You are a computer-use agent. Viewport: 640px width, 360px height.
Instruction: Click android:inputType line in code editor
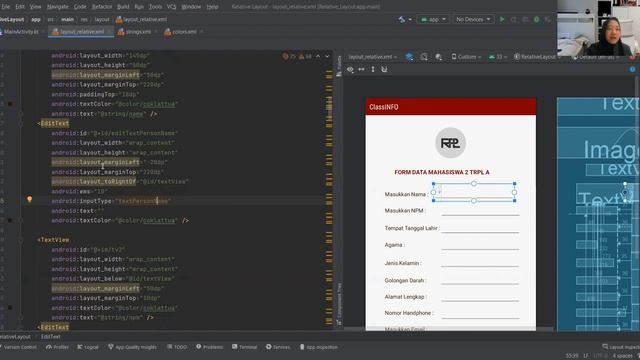click(111, 201)
